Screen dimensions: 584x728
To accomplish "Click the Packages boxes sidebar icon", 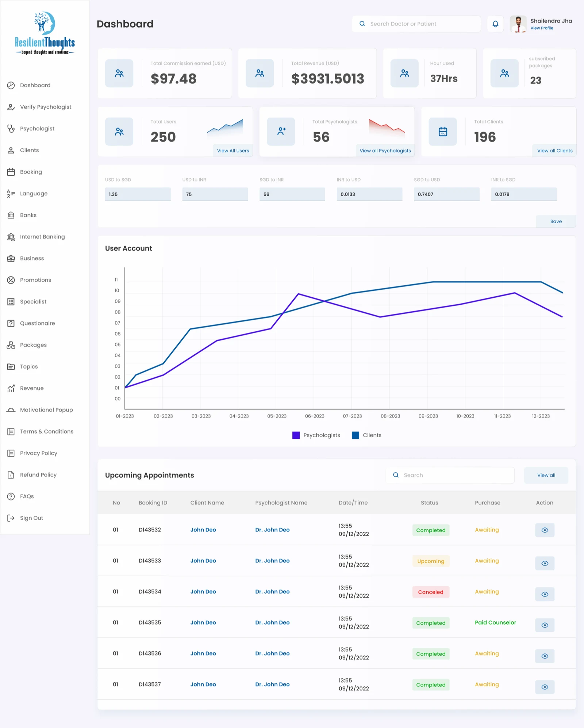I will 11,345.
